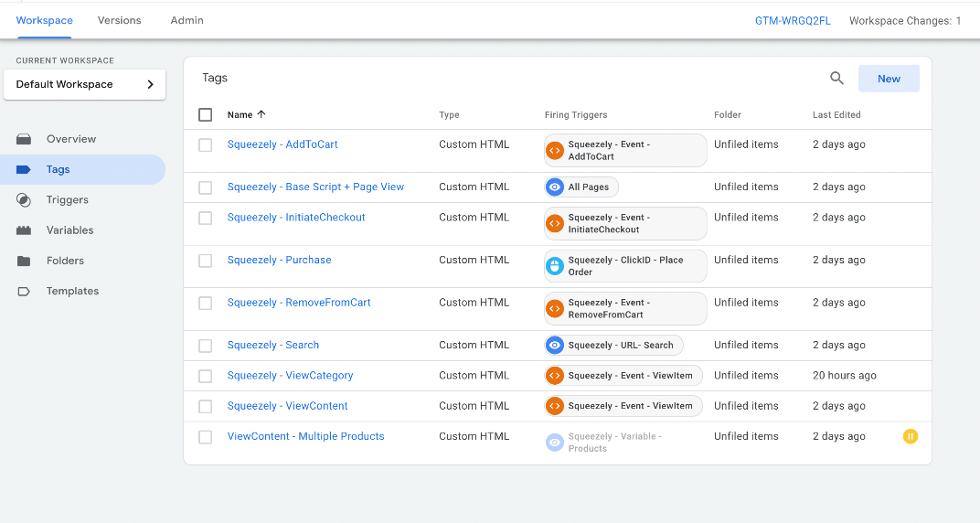The image size is (980, 523).
Task: Check the box for Squeezely - AddToCart
Action: 206,145
